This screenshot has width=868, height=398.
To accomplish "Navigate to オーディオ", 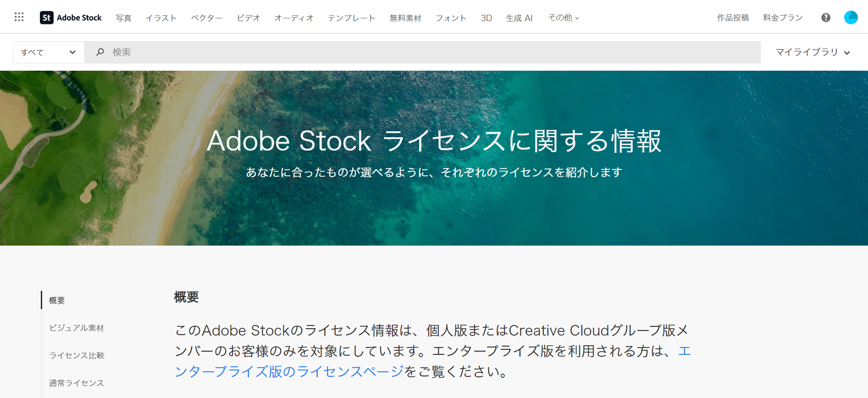I will point(293,18).
